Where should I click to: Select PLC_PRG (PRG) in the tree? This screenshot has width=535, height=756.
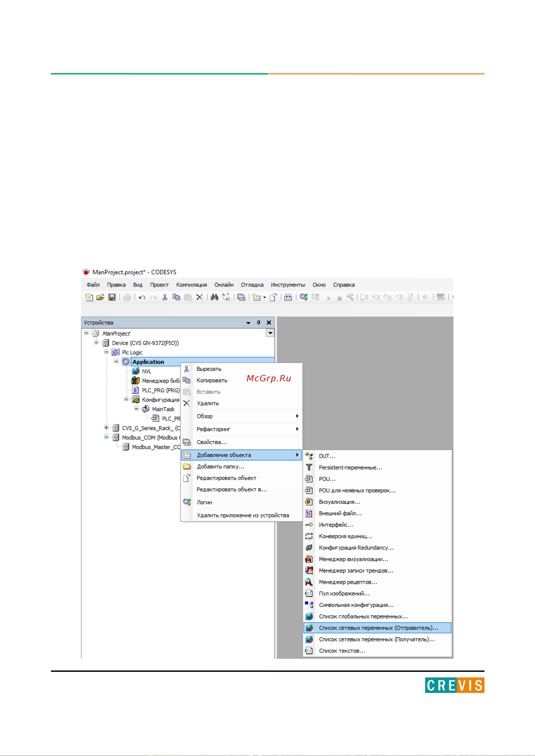[x=161, y=390]
